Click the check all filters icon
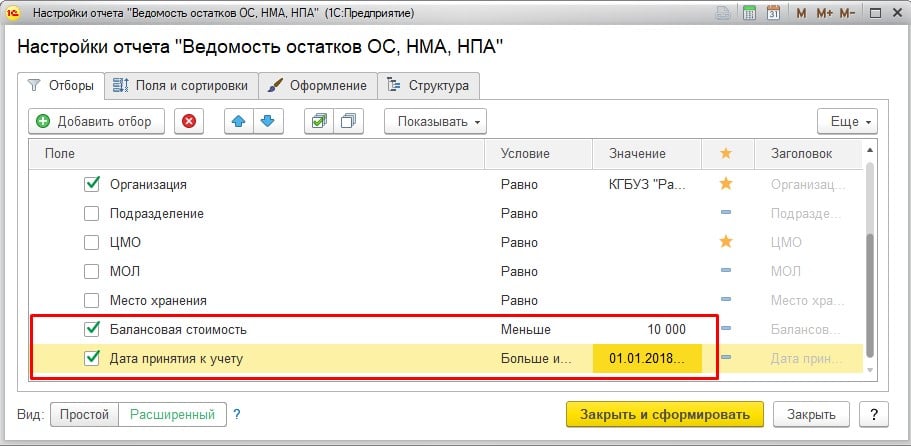The width and height of the screenshot is (911, 446). point(319,122)
